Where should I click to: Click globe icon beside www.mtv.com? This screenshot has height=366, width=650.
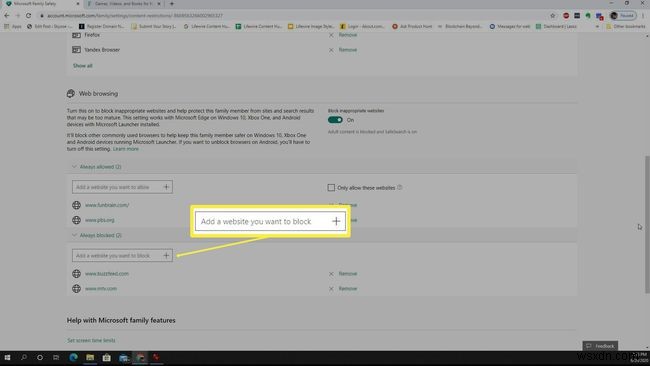[76, 288]
